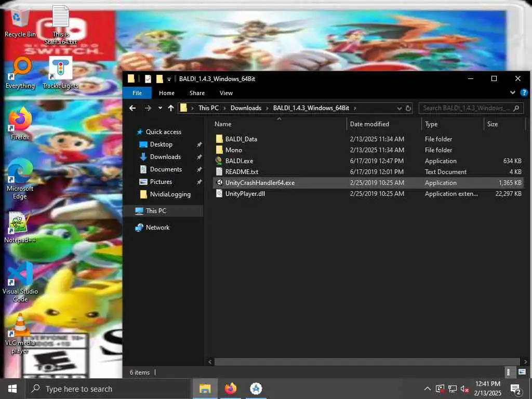Expand the breadcrumb arrow after Downloads
Image resolution: width=532 pixels, height=399 pixels.
pyautogui.click(x=267, y=108)
